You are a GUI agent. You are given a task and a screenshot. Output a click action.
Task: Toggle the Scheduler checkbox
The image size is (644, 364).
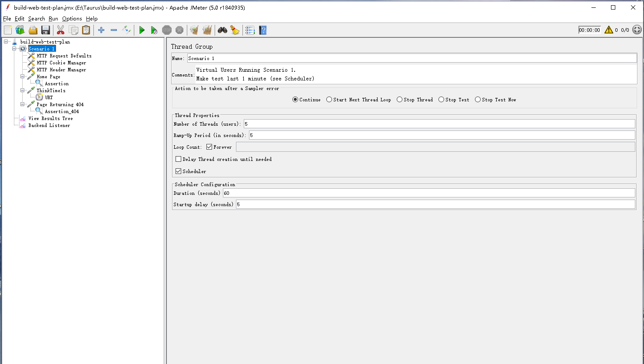[179, 171]
